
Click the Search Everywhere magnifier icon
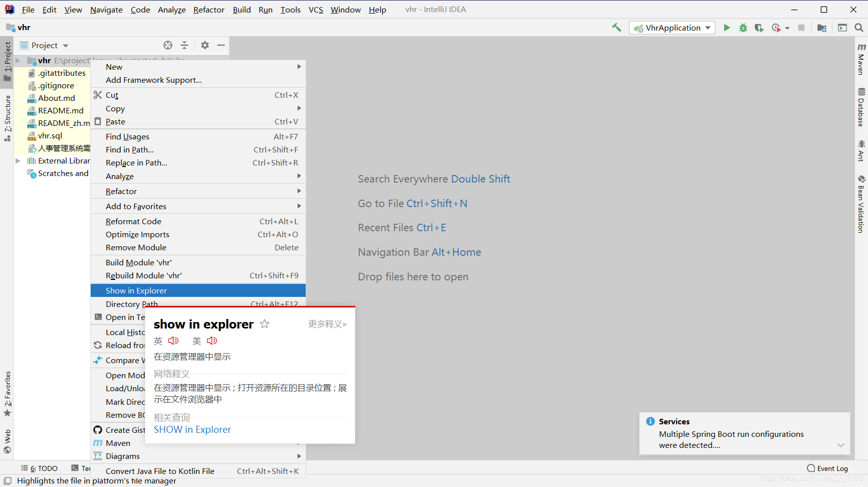859,28
